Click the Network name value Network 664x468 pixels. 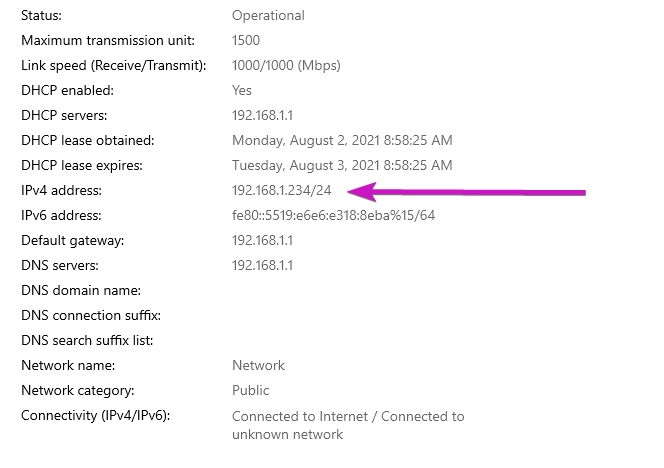click(x=258, y=366)
